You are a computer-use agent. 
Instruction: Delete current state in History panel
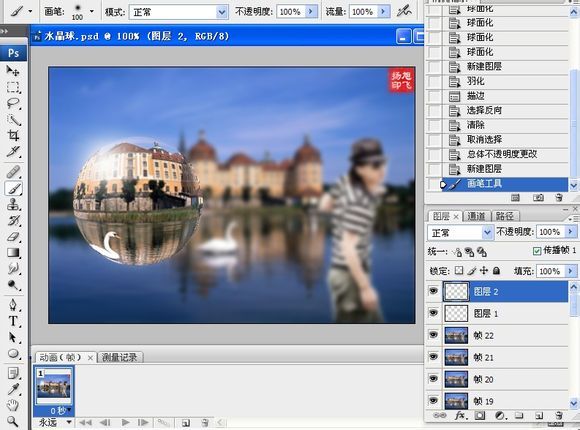[559, 198]
